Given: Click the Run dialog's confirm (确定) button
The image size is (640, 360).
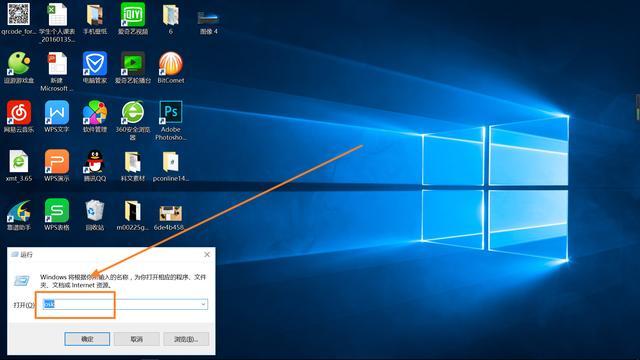Looking at the screenshot, I should click(x=87, y=339).
